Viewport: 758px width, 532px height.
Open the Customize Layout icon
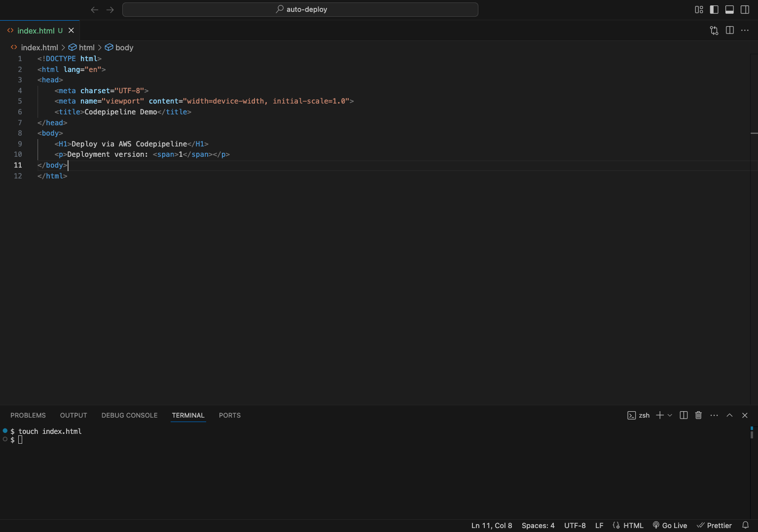(699, 9)
